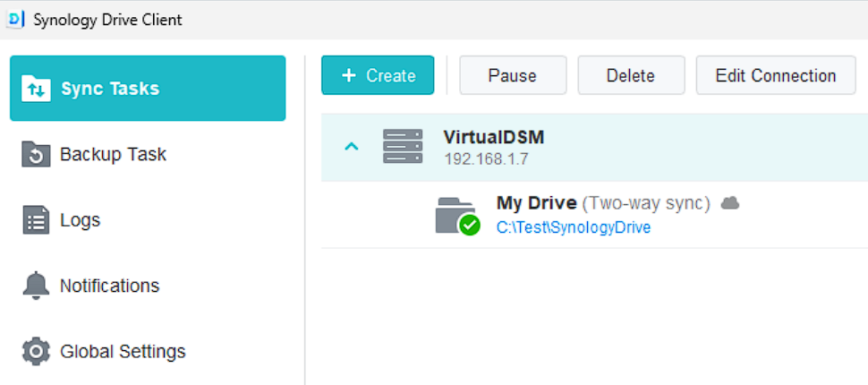Click the plus icon in Create button
This screenshot has height=385, width=868.
pos(349,75)
